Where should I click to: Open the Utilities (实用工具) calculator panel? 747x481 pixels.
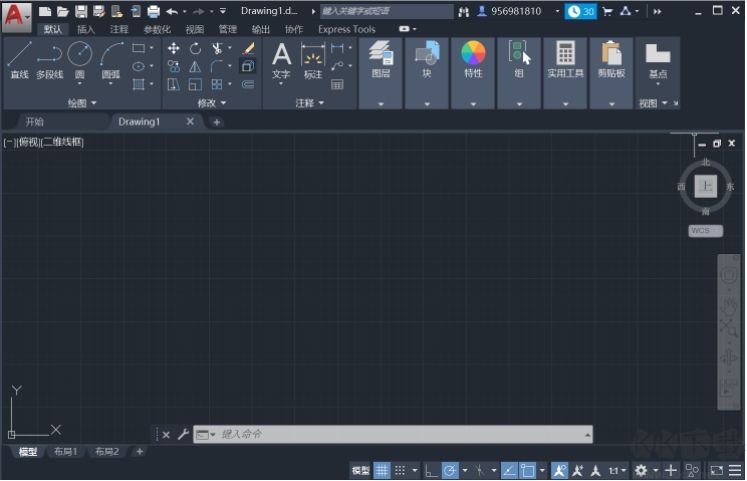[565, 58]
